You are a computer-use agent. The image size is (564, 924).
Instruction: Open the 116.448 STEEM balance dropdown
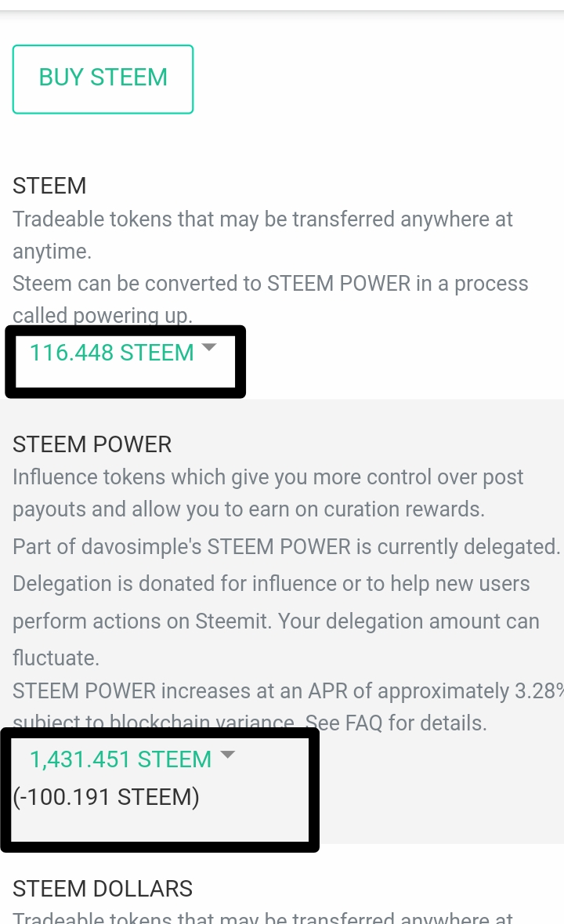(123, 353)
